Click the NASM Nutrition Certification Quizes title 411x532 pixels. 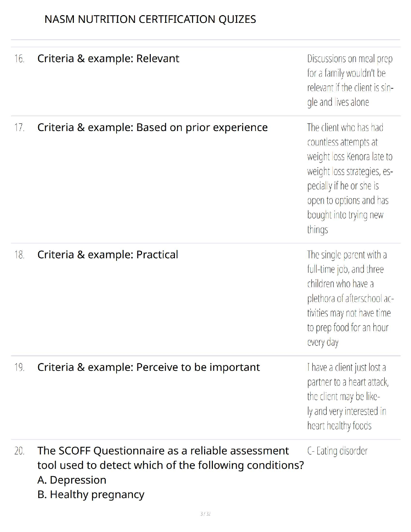coord(150,19)
